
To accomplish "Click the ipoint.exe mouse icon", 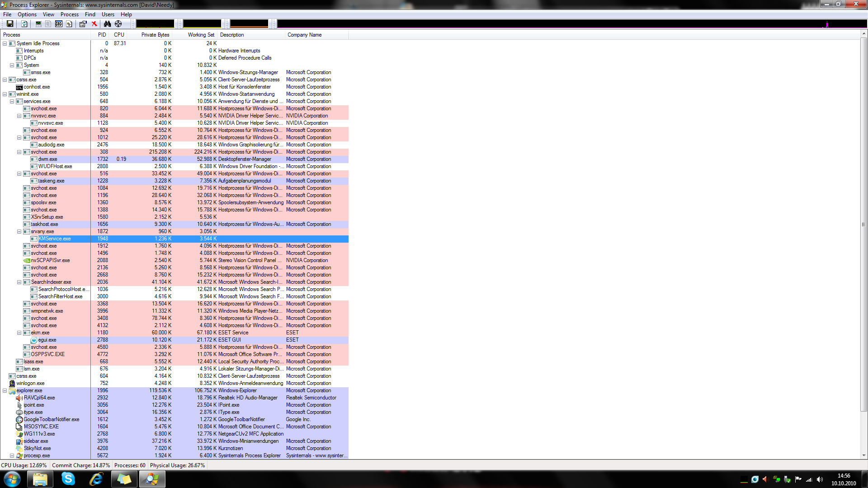I will [19, 405].
